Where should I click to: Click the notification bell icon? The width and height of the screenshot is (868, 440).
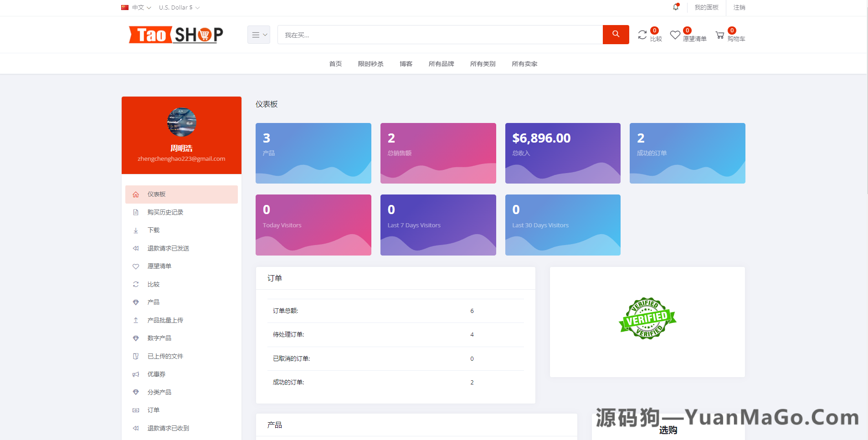pos(676,7)
